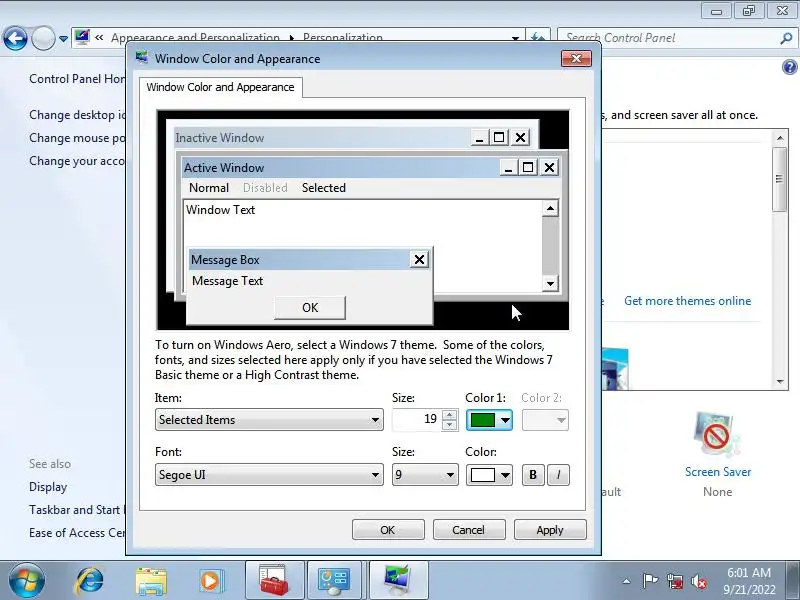
Task: Click the Apply button
Action: click(x=550, y=530)
